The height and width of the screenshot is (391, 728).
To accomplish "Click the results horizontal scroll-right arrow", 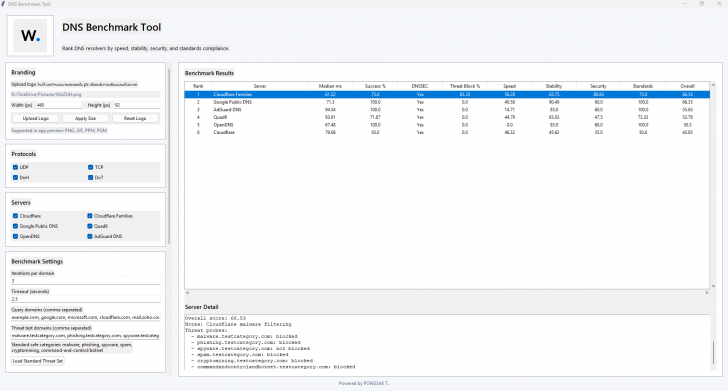I will [707, 293].
